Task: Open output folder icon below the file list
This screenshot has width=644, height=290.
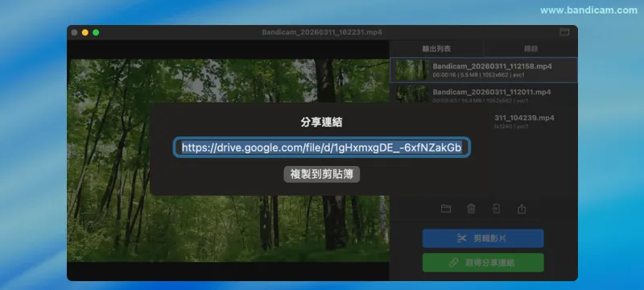Action: (x=446, y=209)
